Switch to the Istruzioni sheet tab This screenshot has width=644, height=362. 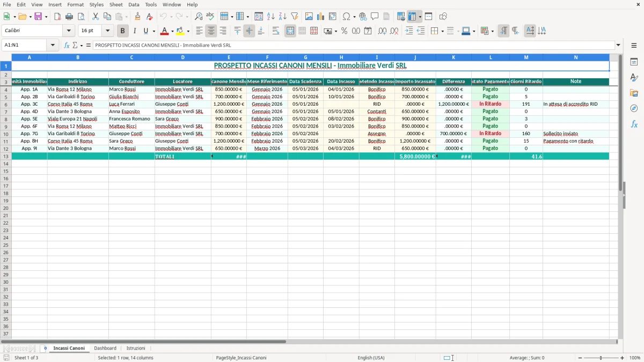136,349
